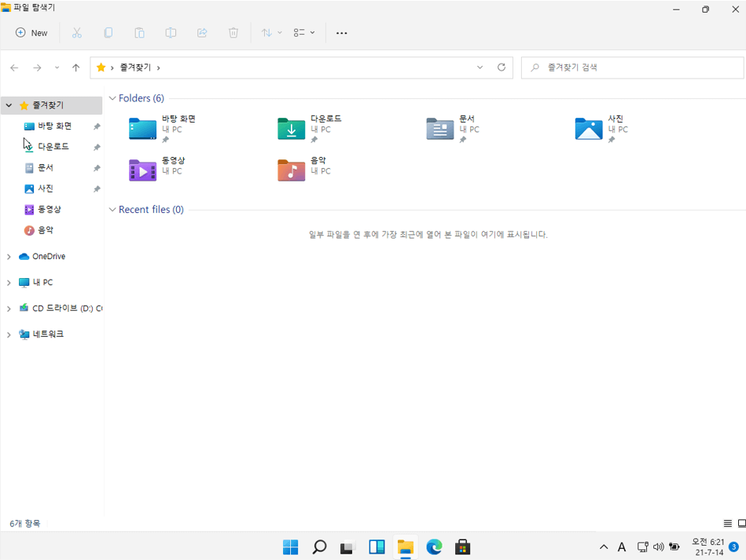Click pin icon next to sidebar 문서
Screen dimensions: 746x560
[97, 168]
